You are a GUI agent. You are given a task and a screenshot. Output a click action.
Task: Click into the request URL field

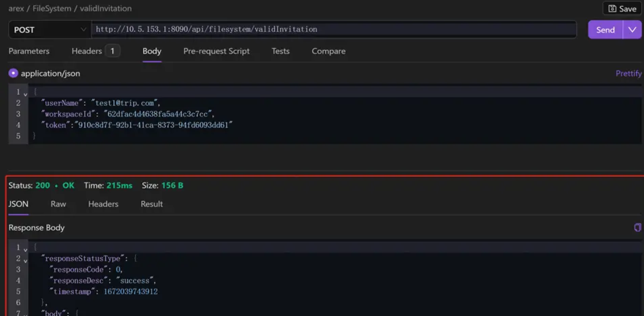coord(333,30)
